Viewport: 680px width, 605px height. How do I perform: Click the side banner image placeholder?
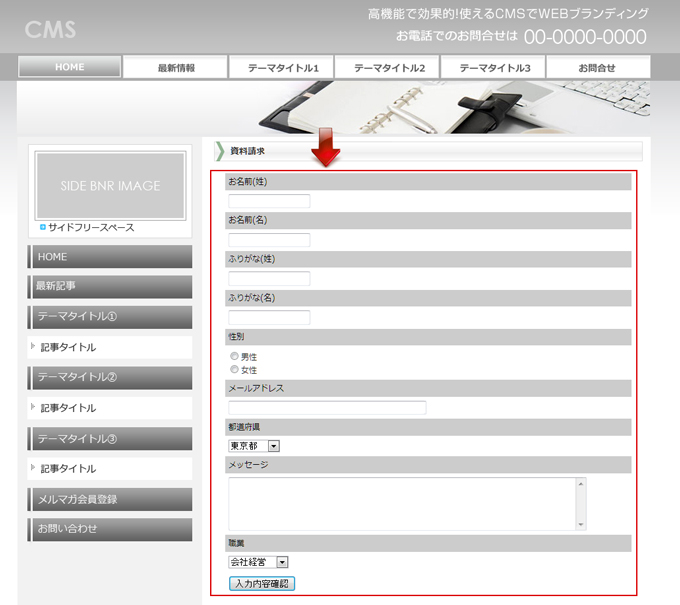coord(110,186)
